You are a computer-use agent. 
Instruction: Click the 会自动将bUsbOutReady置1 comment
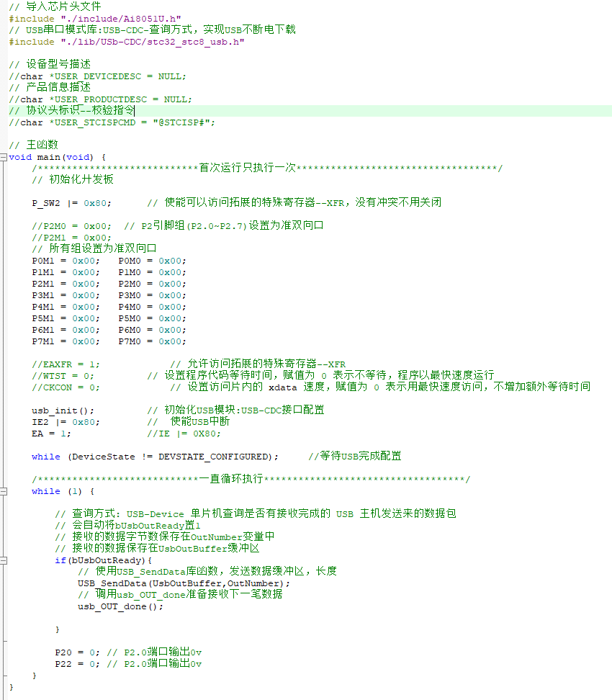[127, 526]
